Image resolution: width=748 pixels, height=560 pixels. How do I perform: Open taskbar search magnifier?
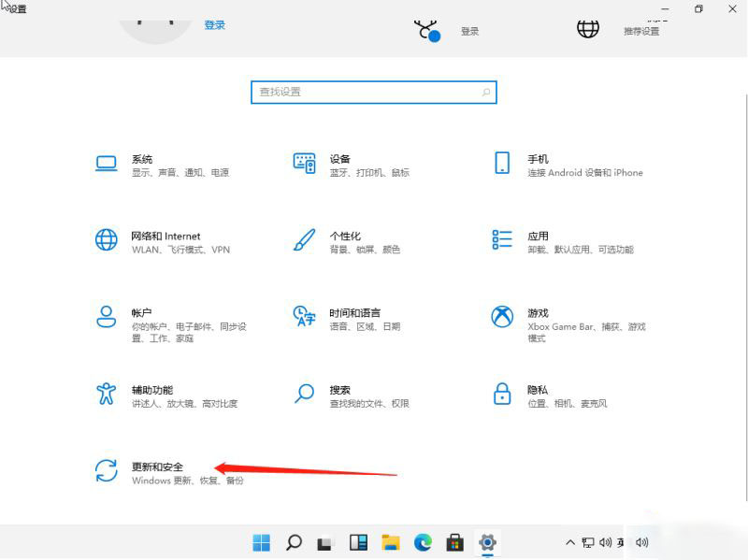pos(294,542)
